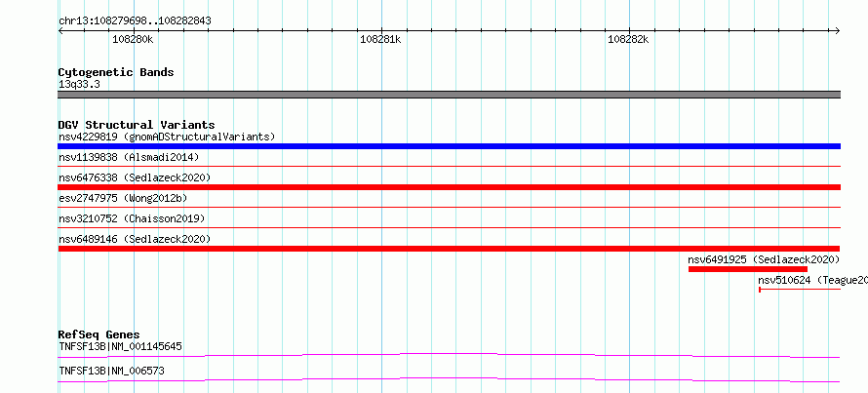Click the nsv4229819 gnomAD blue variant bar

(449, 146)
